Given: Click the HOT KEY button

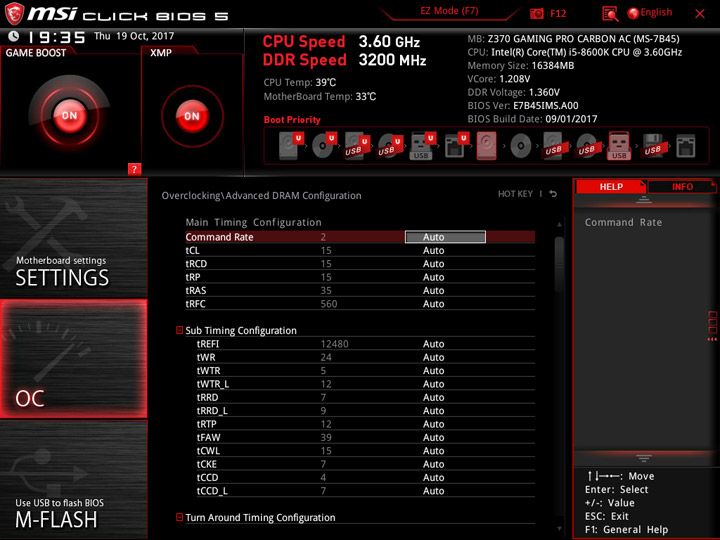Looking at the screenshot, I should (x=515, y=194).
